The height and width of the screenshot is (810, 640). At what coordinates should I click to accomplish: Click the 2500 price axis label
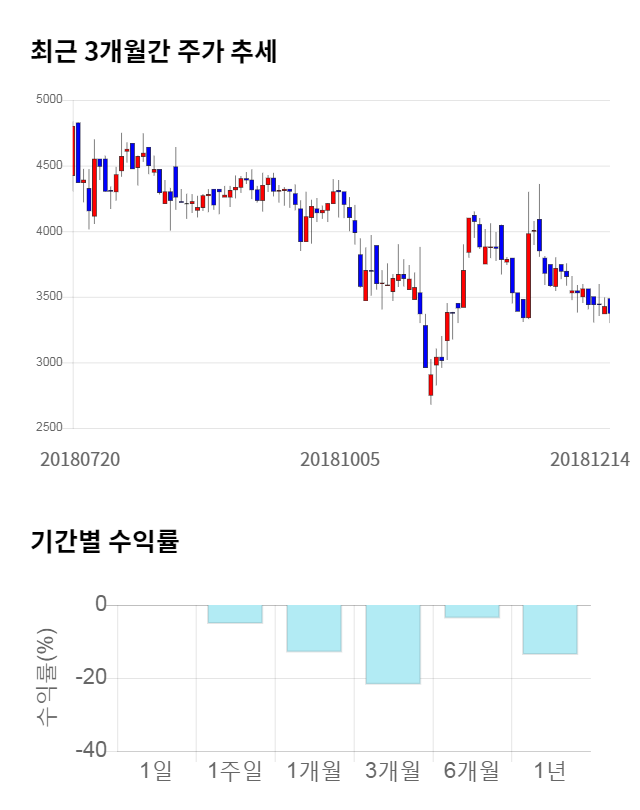(x=48, y=428)
